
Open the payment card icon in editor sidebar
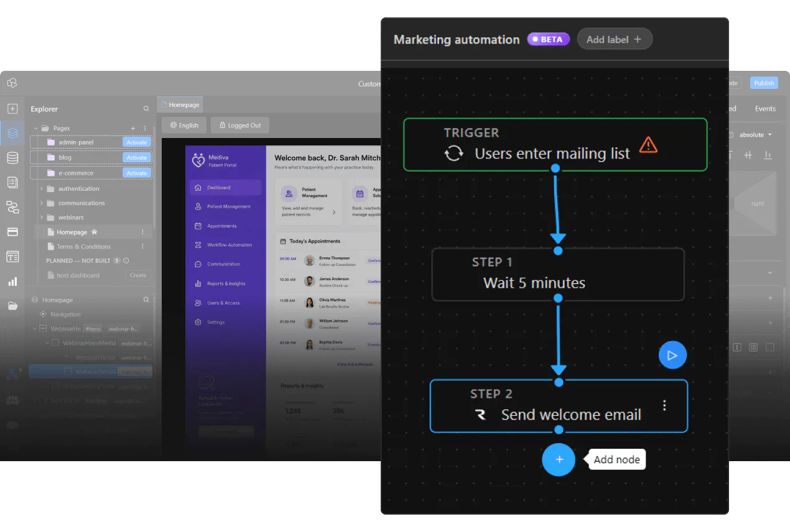click(12, 232)
